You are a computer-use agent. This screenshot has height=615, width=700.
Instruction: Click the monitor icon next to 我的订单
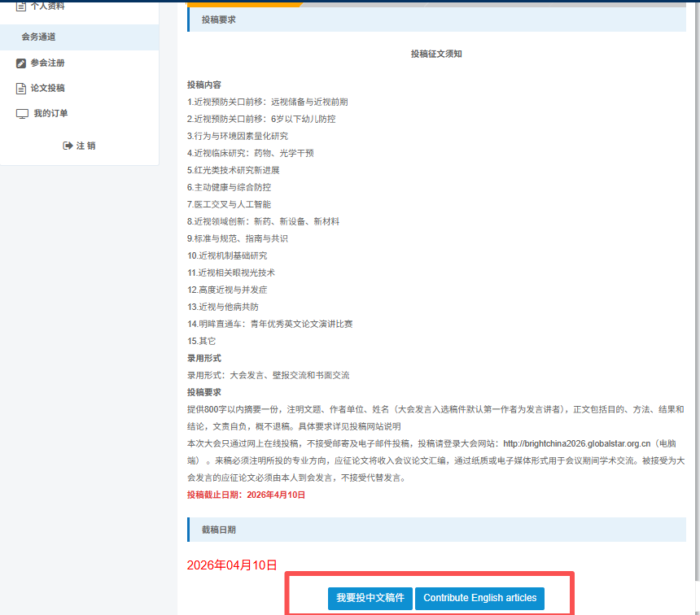(22, 113)
